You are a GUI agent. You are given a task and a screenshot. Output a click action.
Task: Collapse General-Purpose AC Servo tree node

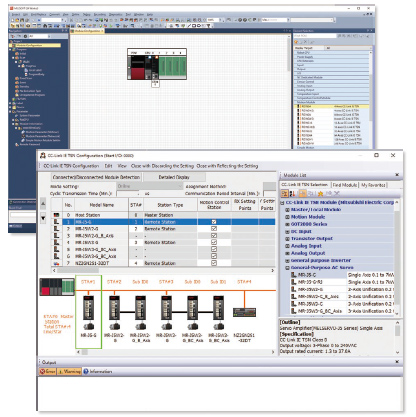pyautogui.click(x=287, y=268)
